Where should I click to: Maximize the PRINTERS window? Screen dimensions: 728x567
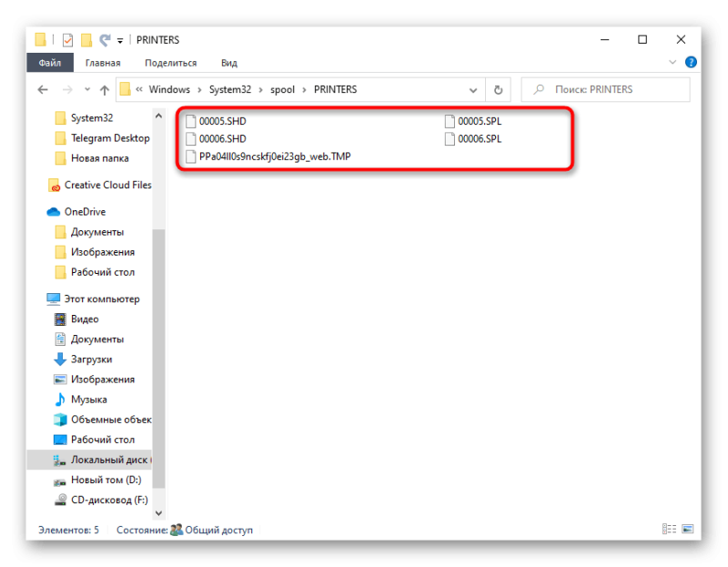pos(642,40)
